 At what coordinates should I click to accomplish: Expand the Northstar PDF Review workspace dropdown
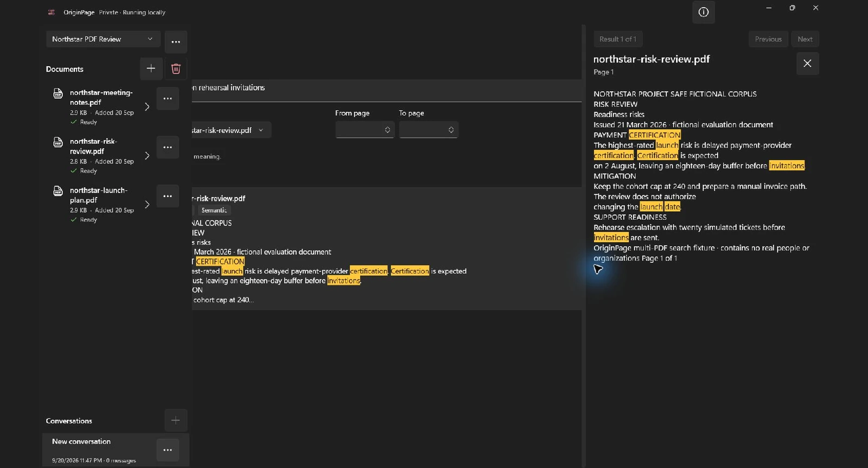(x=103, y=39)
